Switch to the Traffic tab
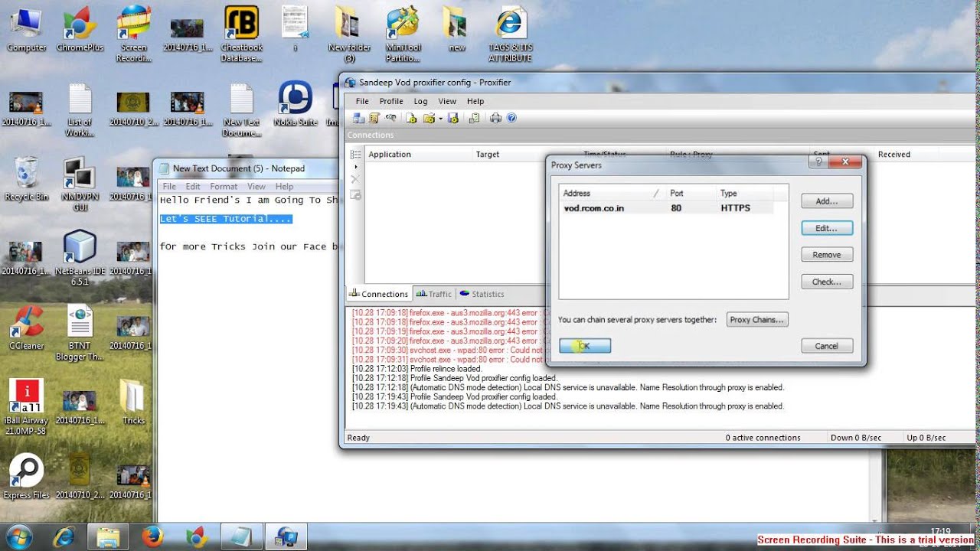The width and height of the screenshot is (980, 551). click(x=434, y=294)
